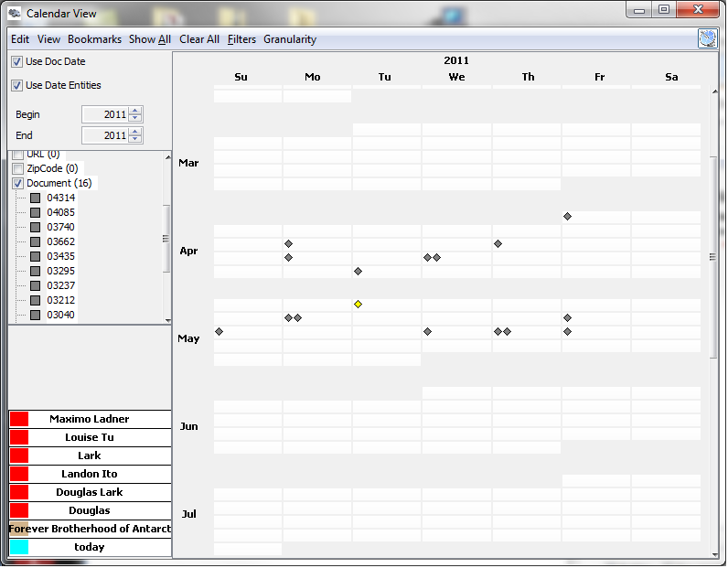Decrease the End year with down arrow
Screen dimensions: 728x568
click(135, 140)
